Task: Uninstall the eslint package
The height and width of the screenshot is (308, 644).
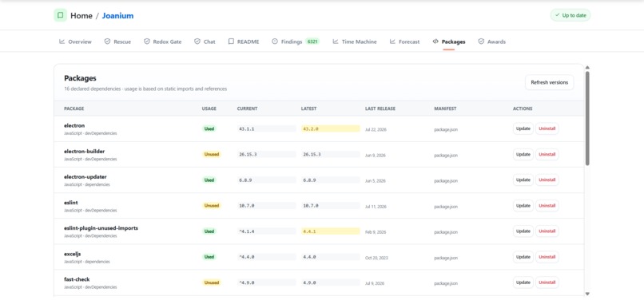Action: tap(547, 206)
